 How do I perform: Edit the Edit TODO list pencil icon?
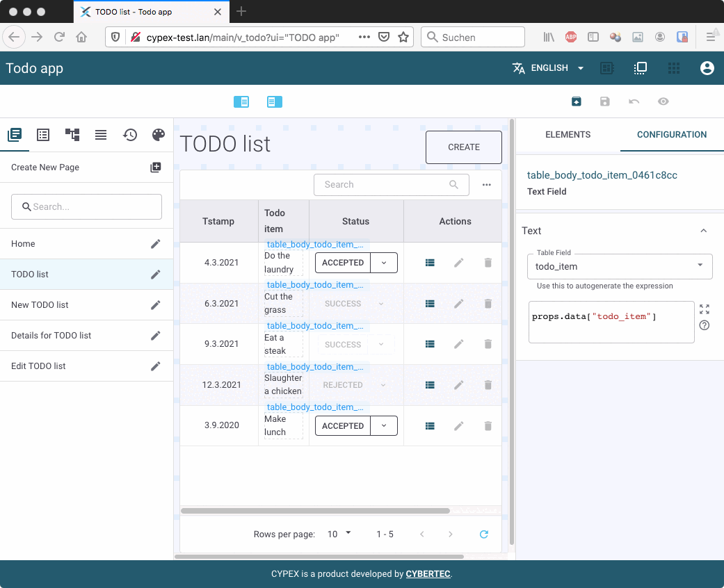coord(156,366)
